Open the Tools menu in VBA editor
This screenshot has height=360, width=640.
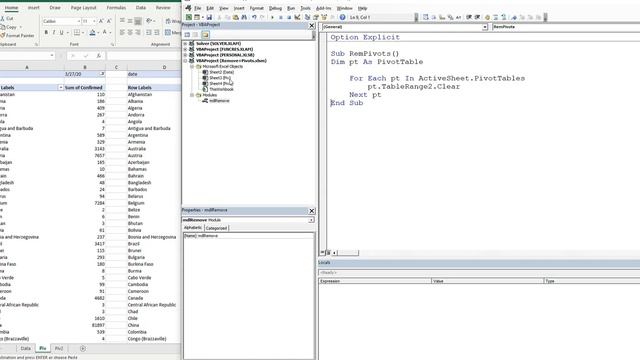(305, 8)
